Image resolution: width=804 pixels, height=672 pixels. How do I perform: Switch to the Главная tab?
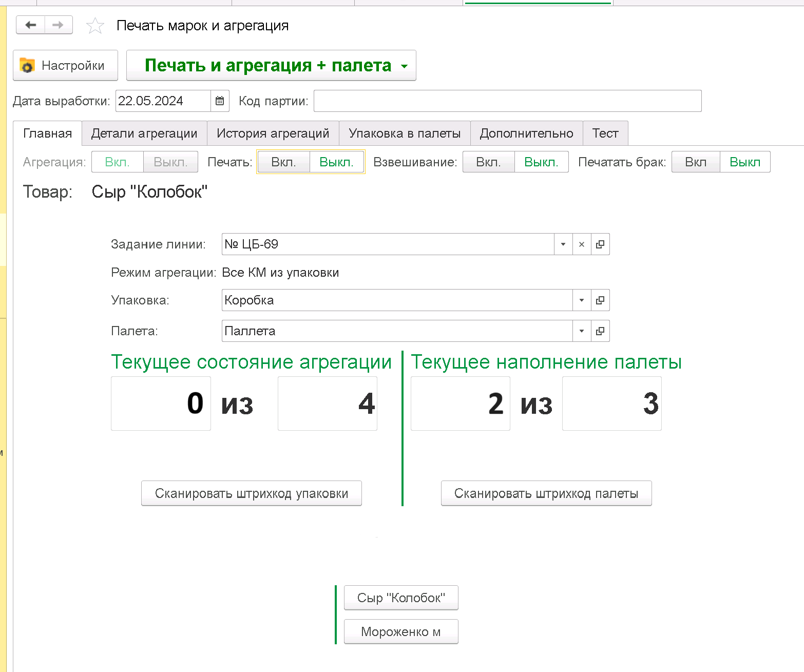pos(47,133)
